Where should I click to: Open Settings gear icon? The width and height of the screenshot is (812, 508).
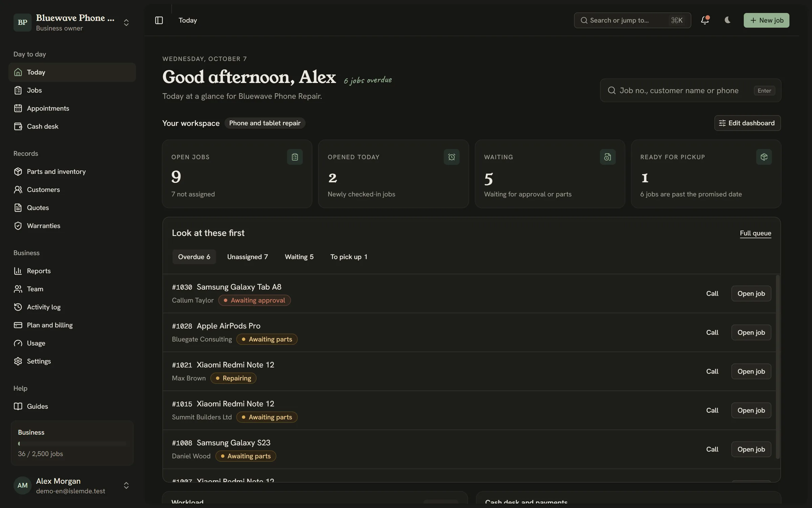pos(18,361)
